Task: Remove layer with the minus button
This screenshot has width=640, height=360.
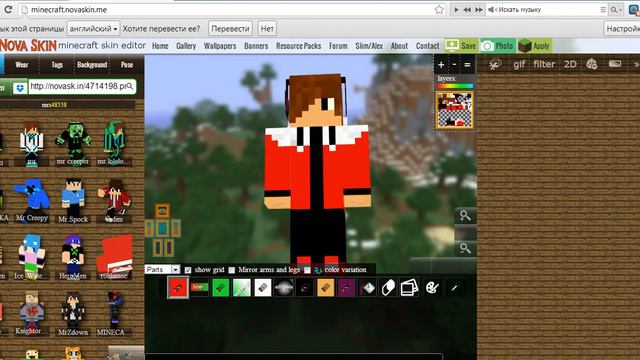Action: click(454, 64)
